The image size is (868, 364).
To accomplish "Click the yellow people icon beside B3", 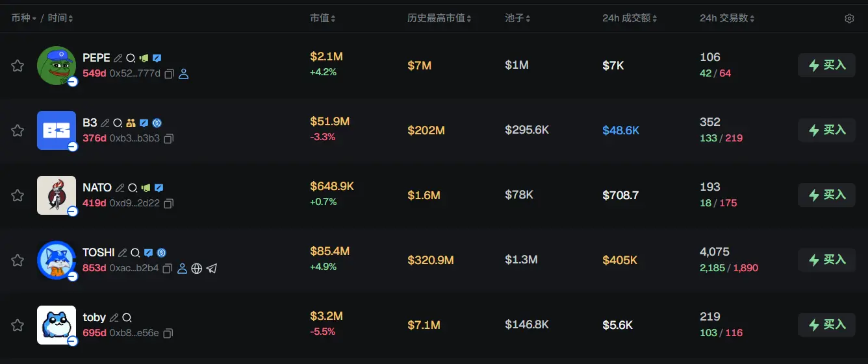I will pyautogui.click(x=131, y=123).
